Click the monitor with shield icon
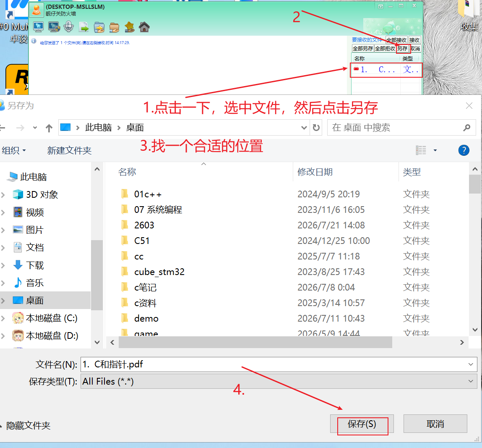The image size is (482, 448). [x=54, y=27]
